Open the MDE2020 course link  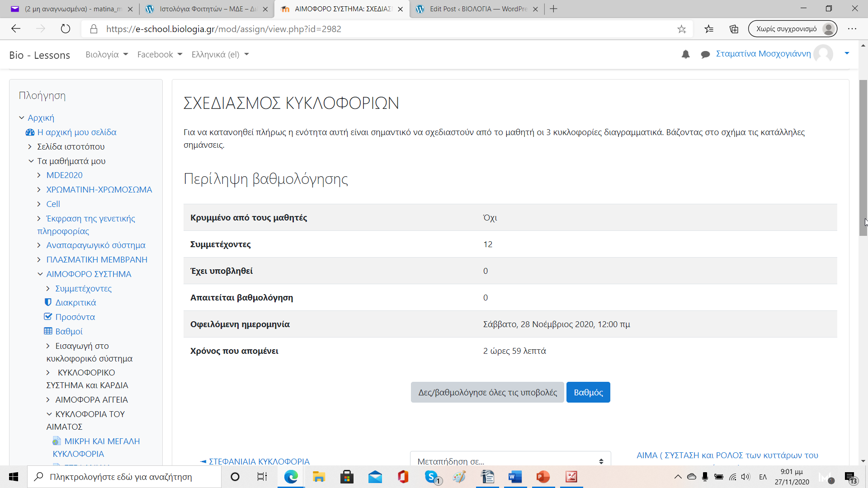[64, 175]
